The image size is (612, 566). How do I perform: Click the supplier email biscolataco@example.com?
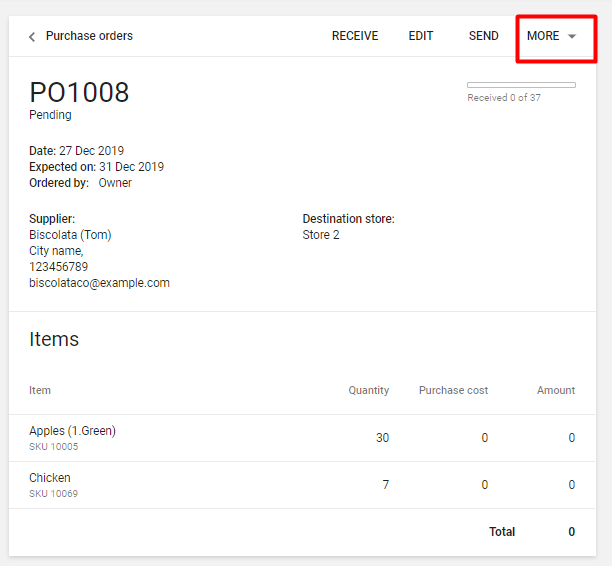[99, 283]
